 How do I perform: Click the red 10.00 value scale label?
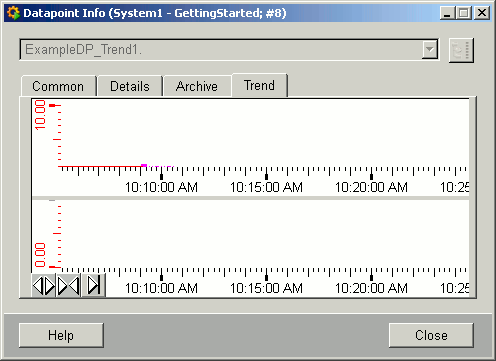click(x=40, y=115)
